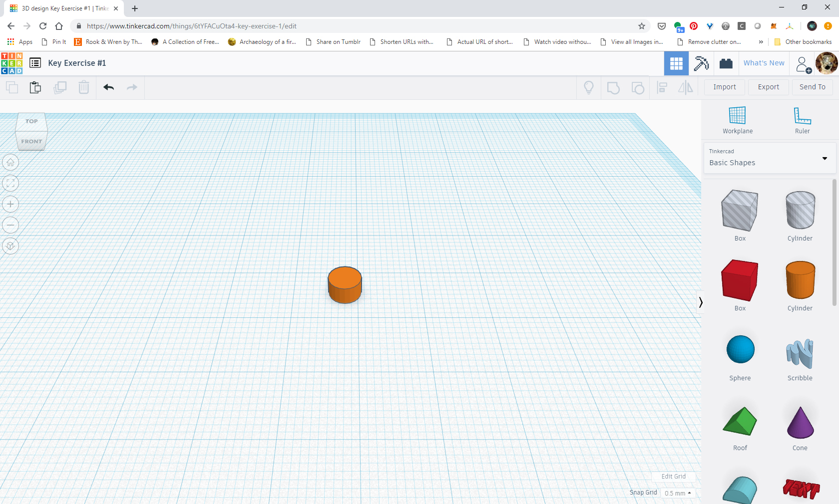The height and width of the screenshot is (504, 839).
Task: Click Fit all in view button
Action: (10, 183)
